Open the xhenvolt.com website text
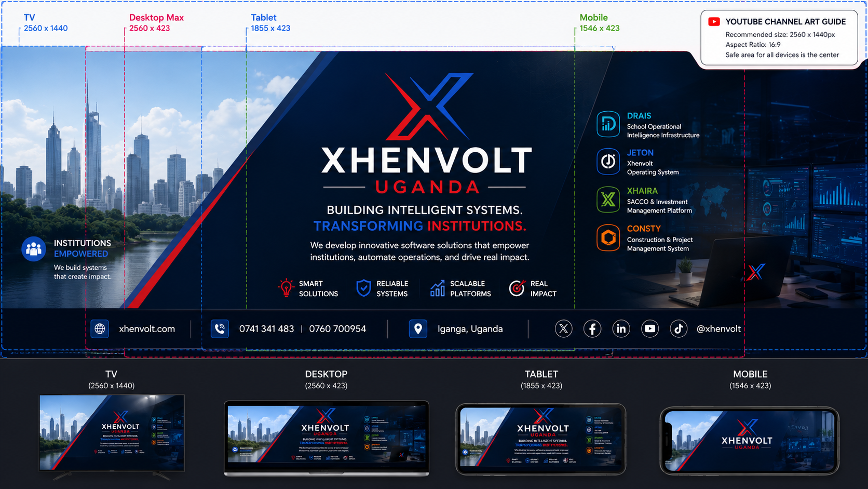This screenshot has height=489, width=868. click(x=147, y=329)
